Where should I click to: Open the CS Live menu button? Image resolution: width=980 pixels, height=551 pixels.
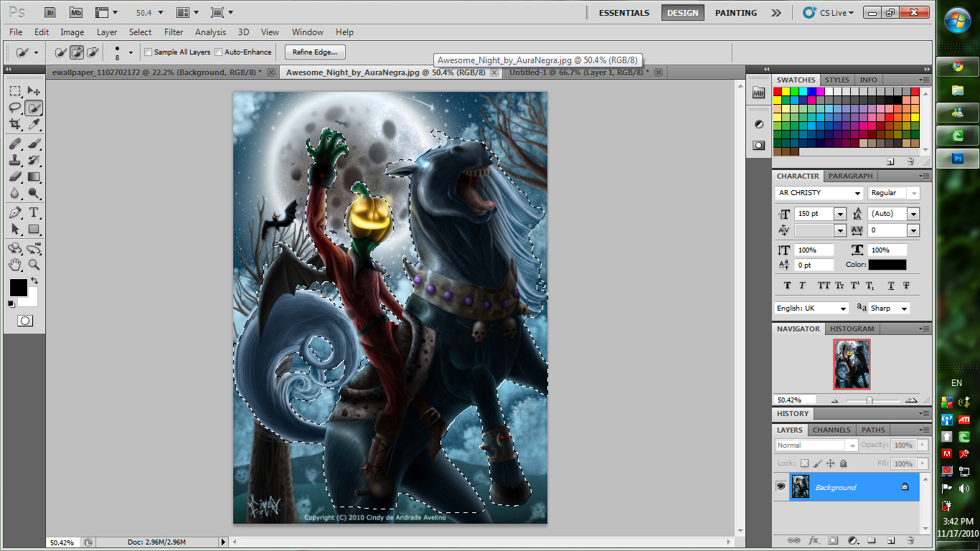tap(829, 13)
